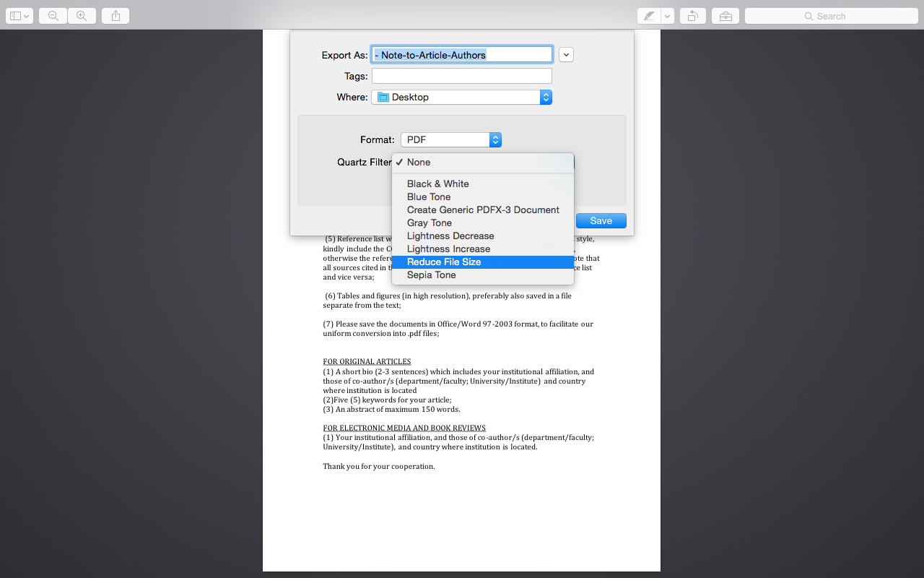The width and height of the screenshot is (924, 578).
Task: Expand the highlight pen color options arrow
Action: (x=668, y=16)
